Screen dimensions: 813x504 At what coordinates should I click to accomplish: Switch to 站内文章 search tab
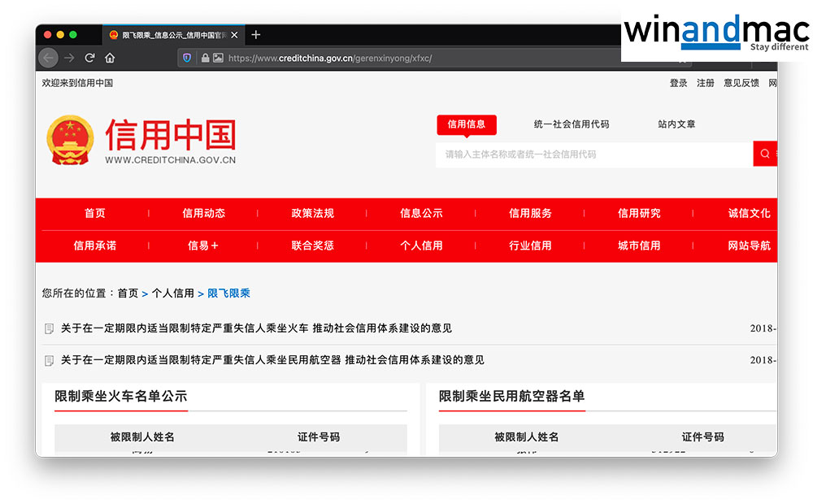click(x=676, y=124)
